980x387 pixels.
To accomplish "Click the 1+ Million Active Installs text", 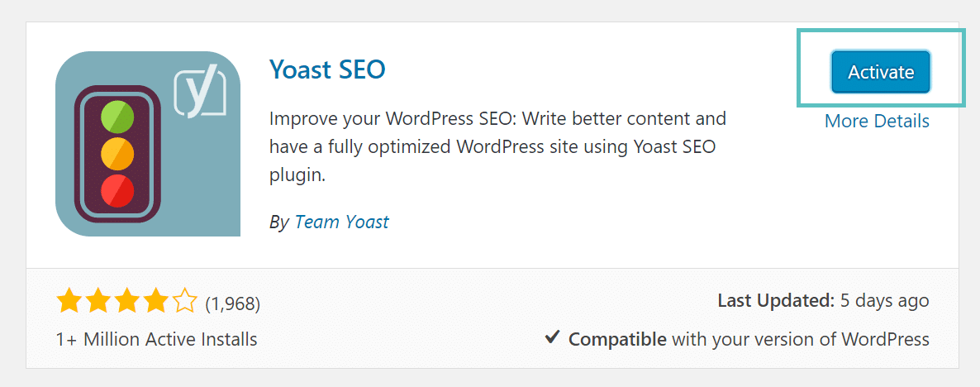I will coord(156,339).
